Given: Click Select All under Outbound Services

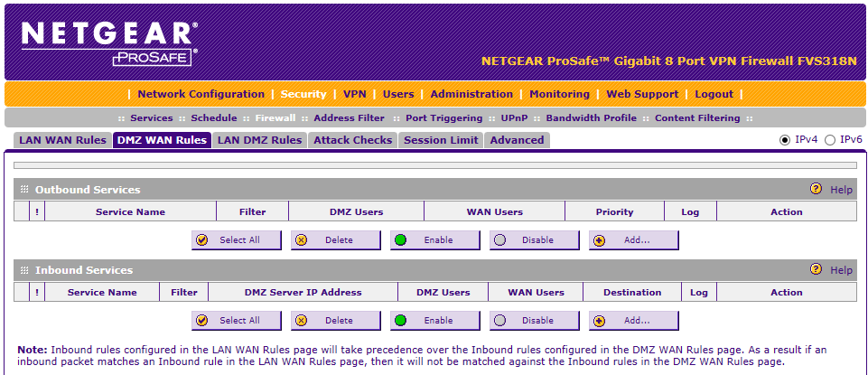Looking at the screenshot, I should point(237,239).
